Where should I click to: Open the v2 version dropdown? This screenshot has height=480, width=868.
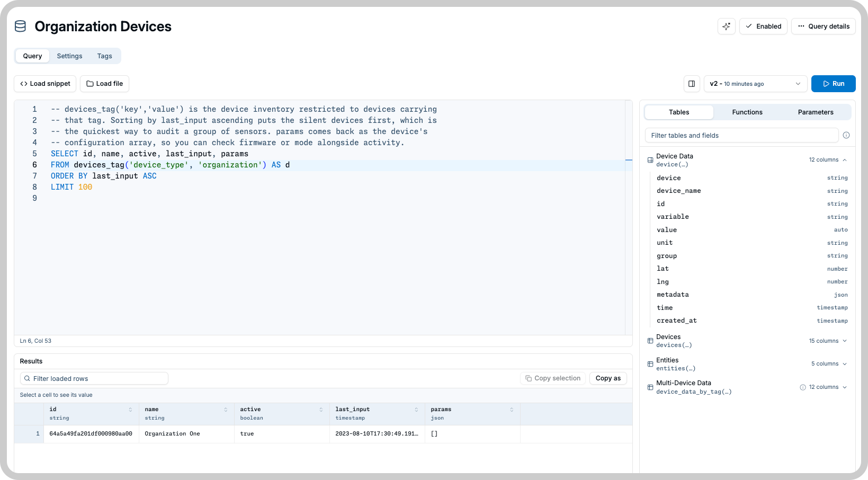click(755, 84)
